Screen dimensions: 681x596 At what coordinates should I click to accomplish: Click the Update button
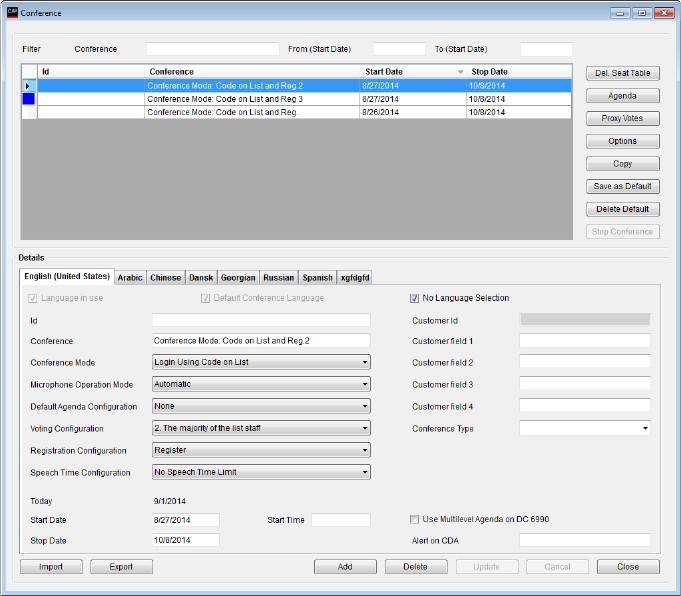click(486, 567)
